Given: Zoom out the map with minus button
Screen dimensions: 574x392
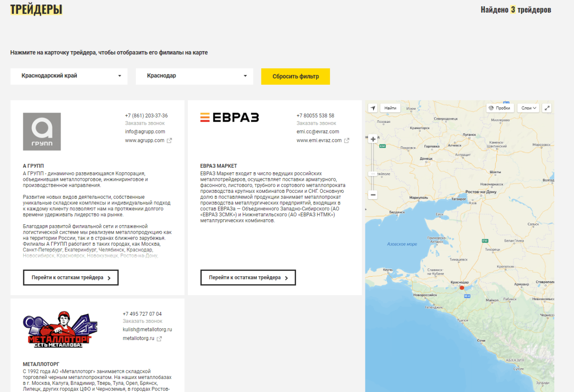Looking at the screenshot, I should [373, 195].
